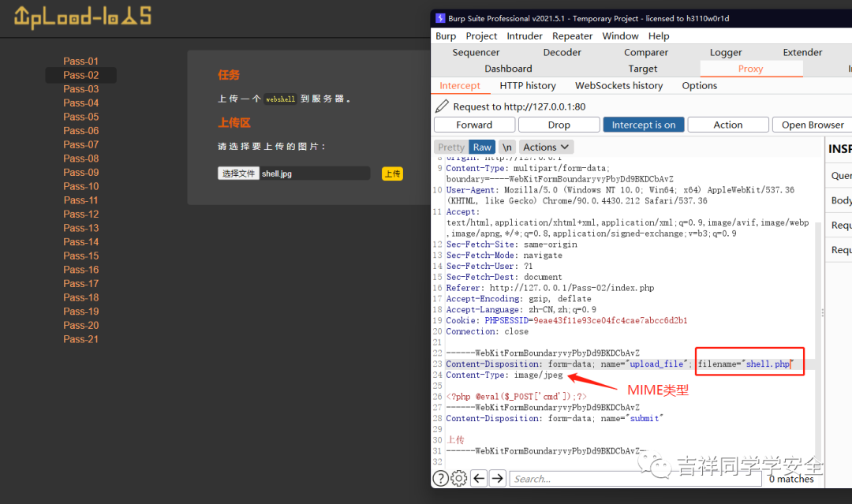Viewport: 852px width, 504px height.
Task: Open the Pass-07 link
Action: click(x=81, y=144)
